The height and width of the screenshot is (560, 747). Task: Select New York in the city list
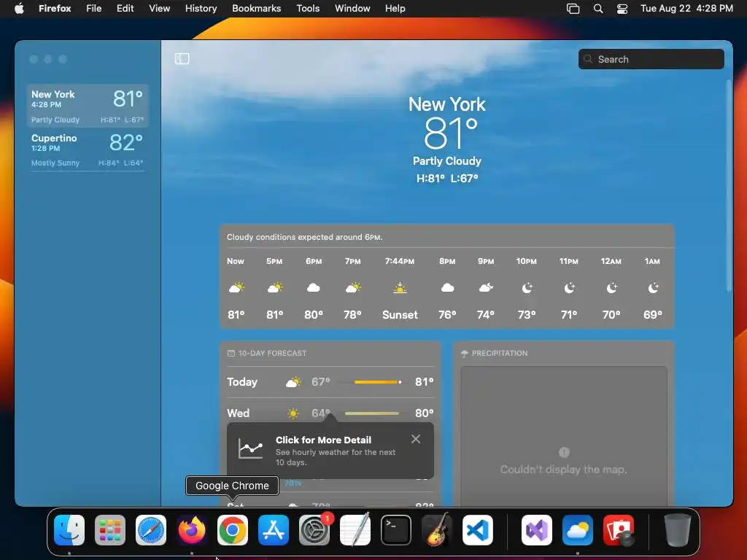(88, 106)
